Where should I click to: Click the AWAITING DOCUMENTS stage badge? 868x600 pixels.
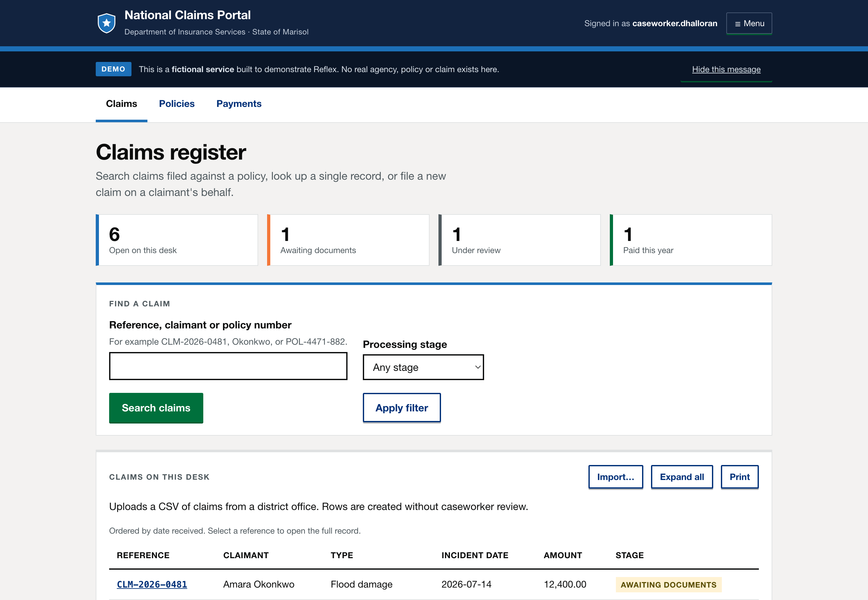[x=668, y=585]
